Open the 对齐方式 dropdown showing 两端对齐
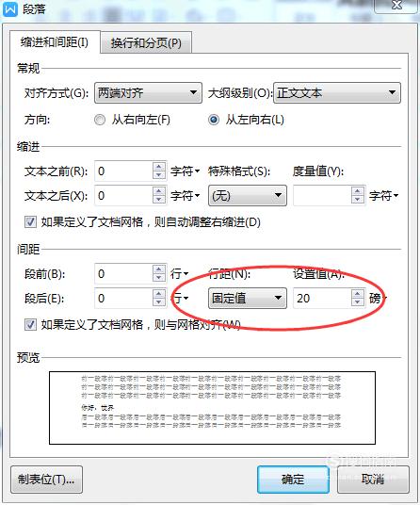Screen dimensions: 420x505 (148, 92)
